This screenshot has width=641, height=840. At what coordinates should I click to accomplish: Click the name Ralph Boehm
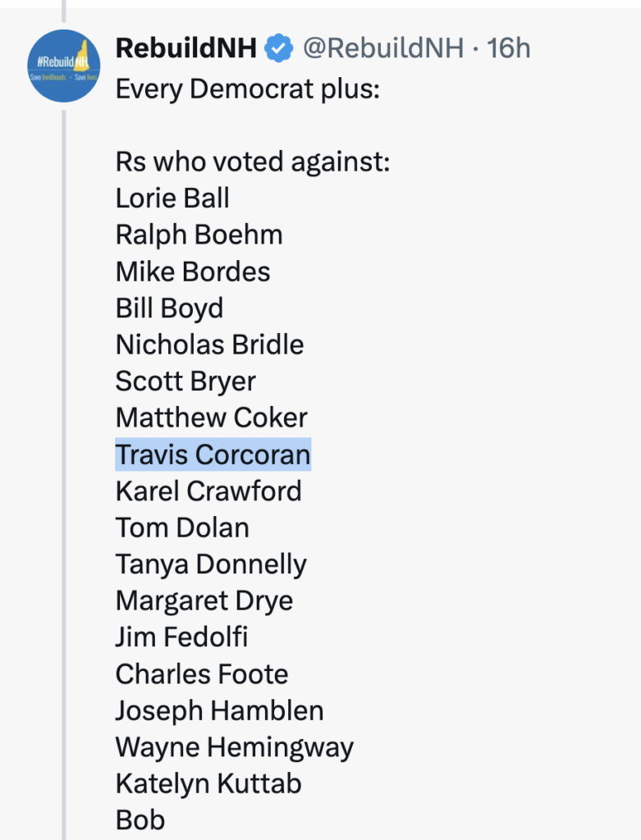(199, 235)
